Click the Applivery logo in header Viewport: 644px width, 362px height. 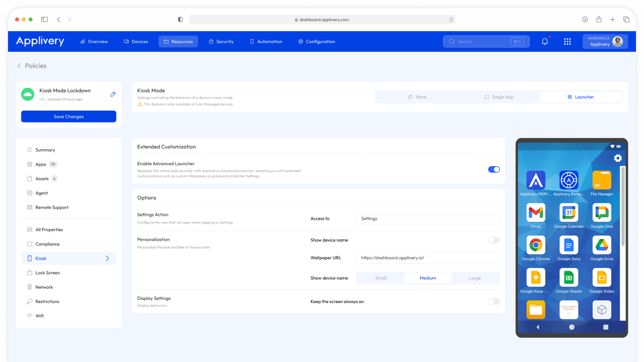point(40,41)
